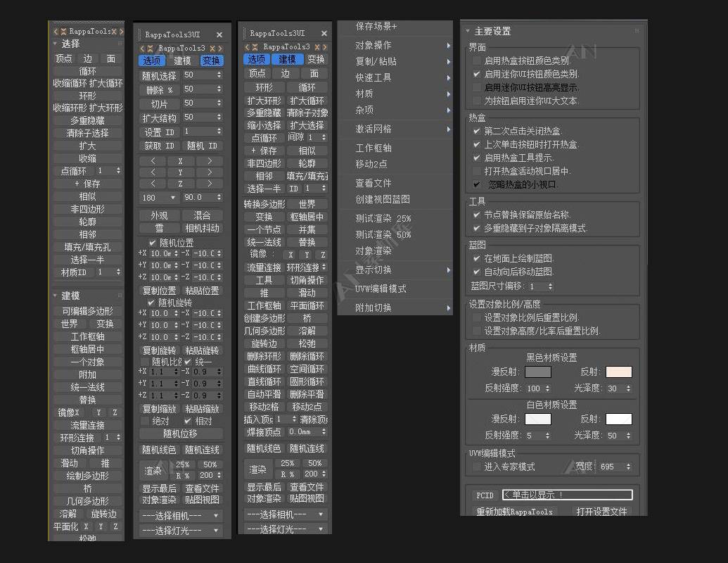The height and width of the screenshot is (563, 728).
Task: Click the 粘贴旋转 button
Action: (x=202, y=350)
